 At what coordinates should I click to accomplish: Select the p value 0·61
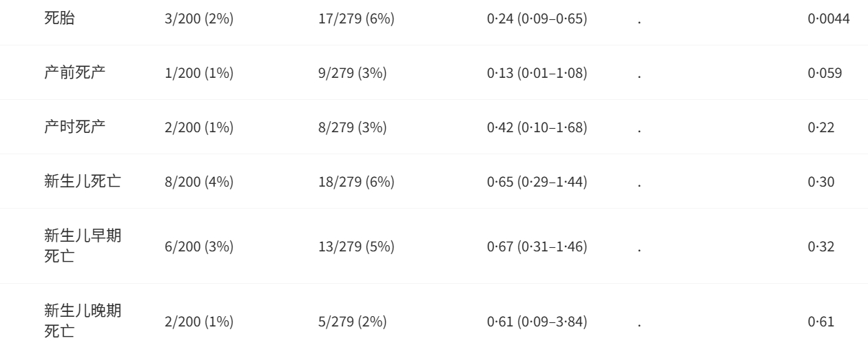(x=821, y=321)
